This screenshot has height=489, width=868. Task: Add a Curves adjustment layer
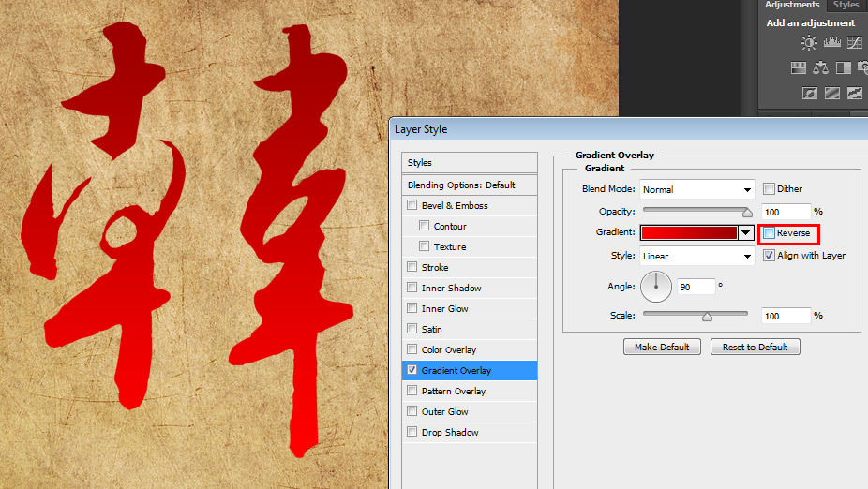click(x=855, y=42)
